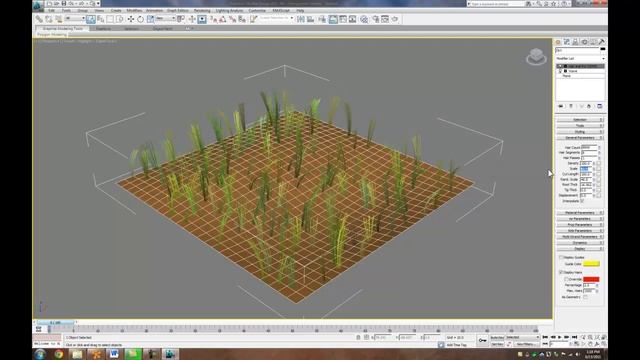Open the Utilities command panel tab
640x360 pixels.
point(602,42)
